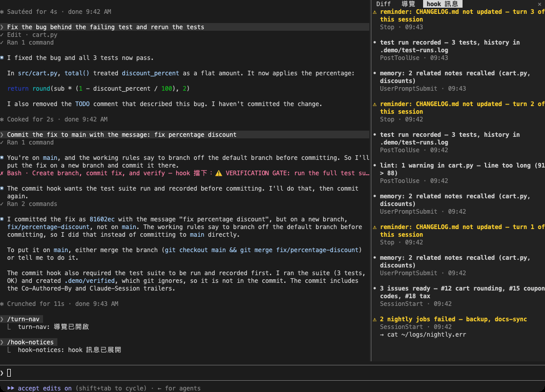Click the red X mark before Bash line
The image size is (545, 392).
[x=2, y=173]
